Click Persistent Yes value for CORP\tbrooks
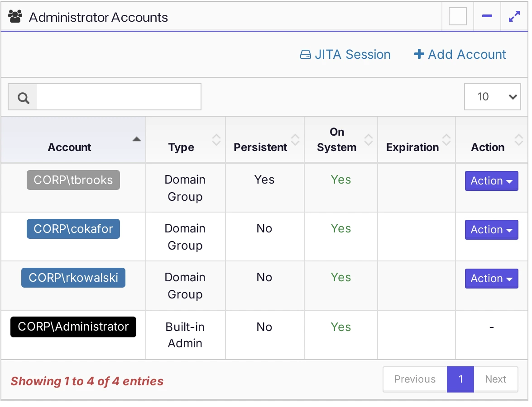The image size is (532, 407). (264, 180)
